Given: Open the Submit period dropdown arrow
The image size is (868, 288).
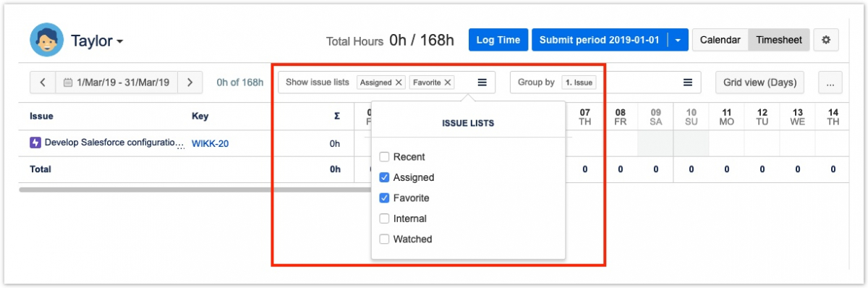Looking at the screenshot, I should [x=678, y=40].
